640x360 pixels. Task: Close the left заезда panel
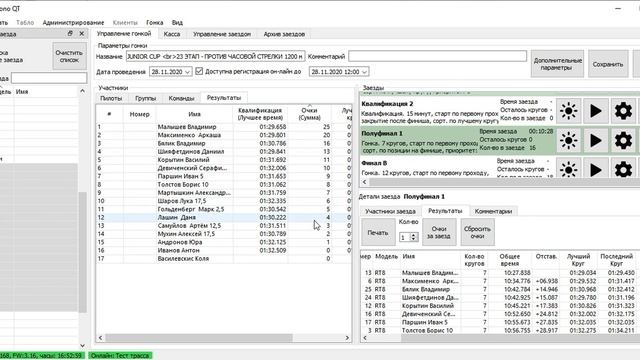pyautogui.click(x=82, y=33)
